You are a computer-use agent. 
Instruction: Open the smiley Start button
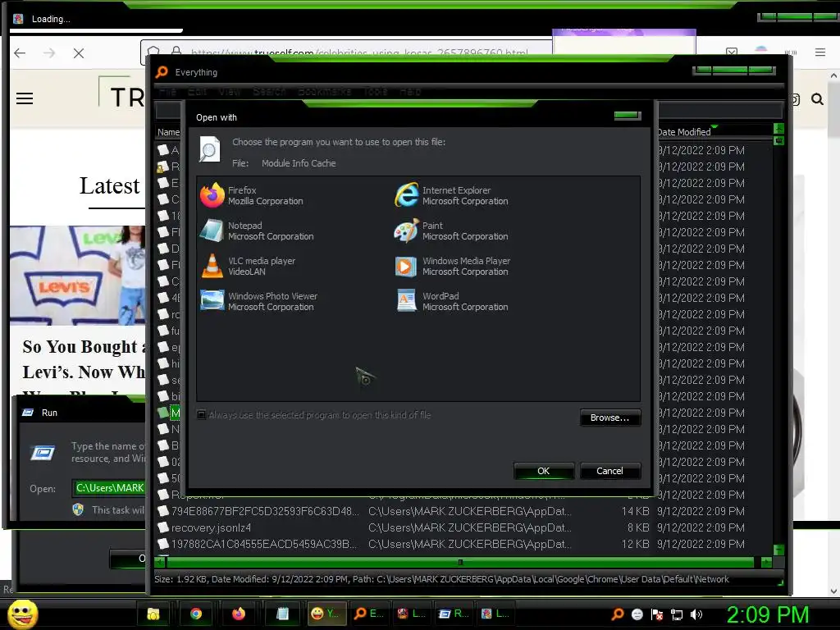pos(22,614)
